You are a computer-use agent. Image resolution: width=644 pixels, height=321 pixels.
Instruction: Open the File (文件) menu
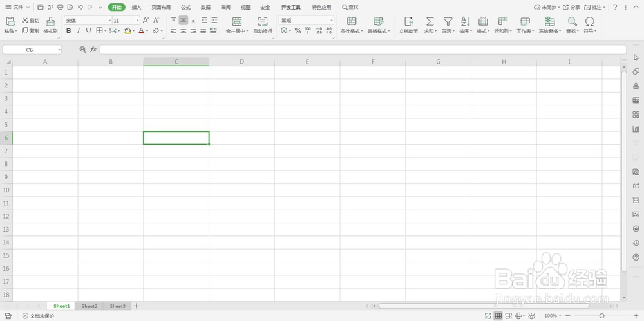17,7
